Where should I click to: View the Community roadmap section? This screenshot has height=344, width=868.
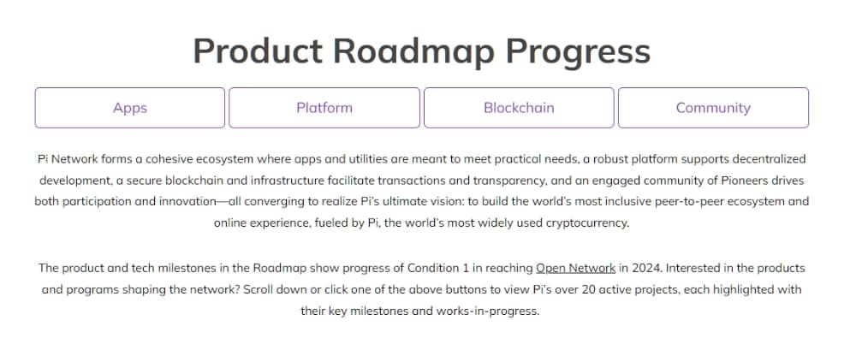click(713, 108)
